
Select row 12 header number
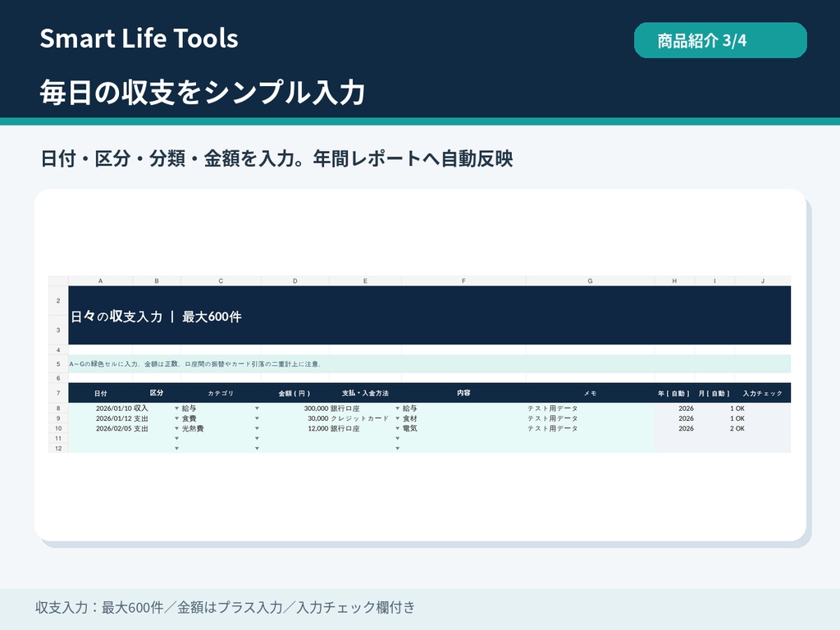[58, 449]
